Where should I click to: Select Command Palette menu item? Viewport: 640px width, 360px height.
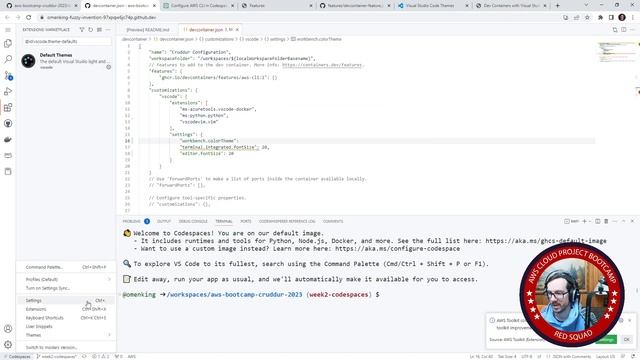[x=65, y=267]
